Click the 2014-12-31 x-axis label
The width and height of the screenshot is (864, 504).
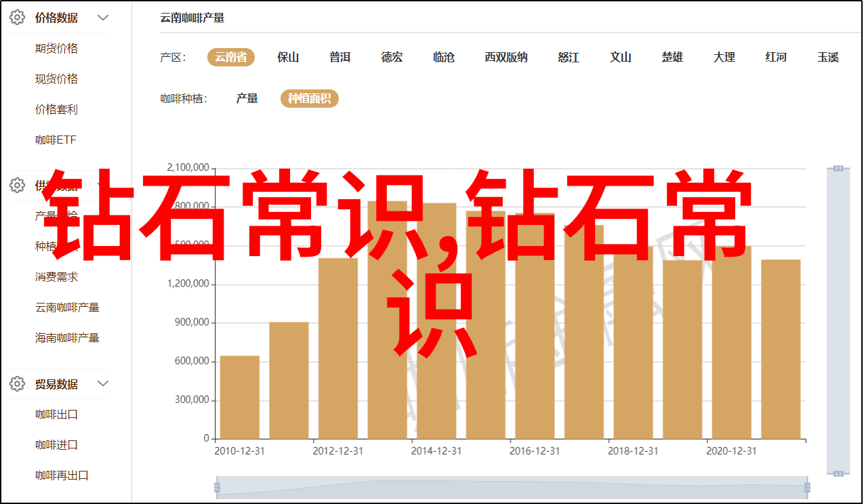point(437,450)
